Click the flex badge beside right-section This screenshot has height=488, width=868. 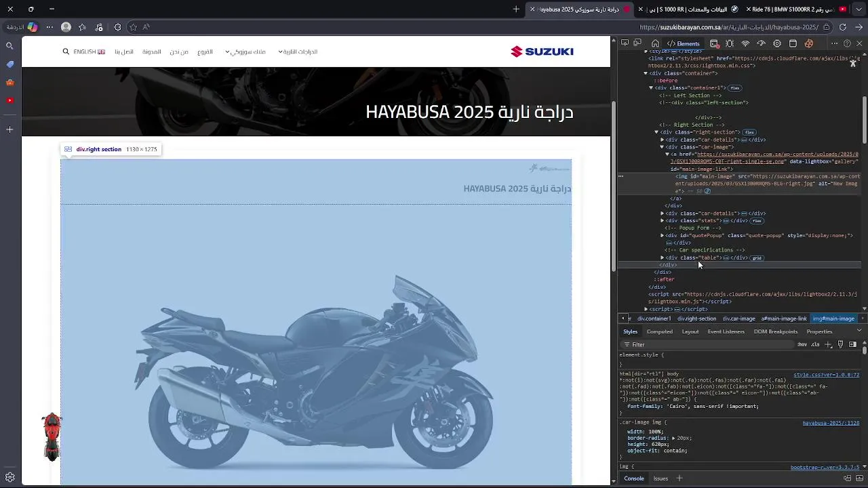[749, 132]
